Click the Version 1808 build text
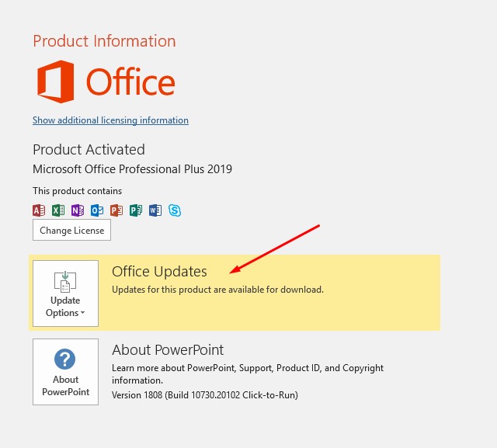 coord(205,395)
